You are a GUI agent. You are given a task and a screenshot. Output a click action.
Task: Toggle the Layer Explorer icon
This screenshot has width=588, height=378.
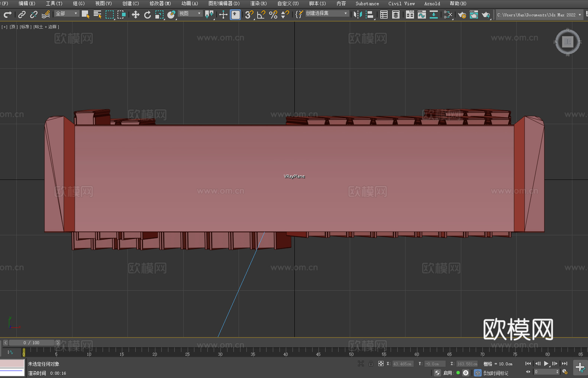tap(396, 14)
